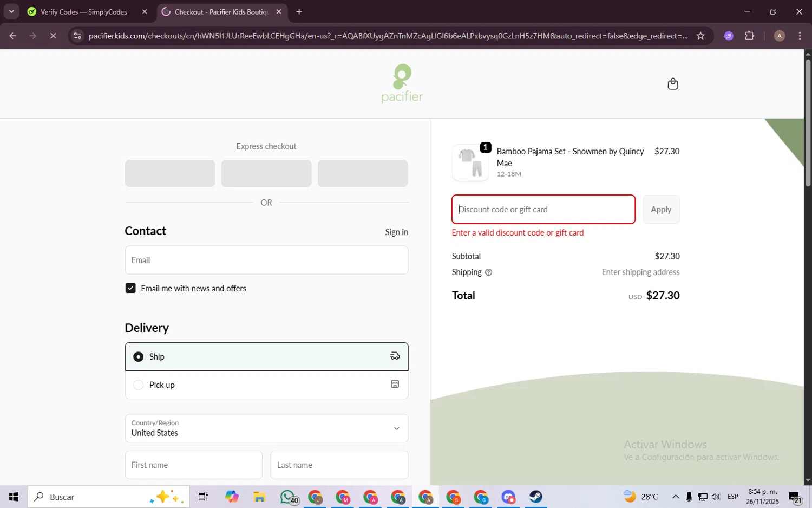Open the Windows notification center
812x508 pixels.
pyautogui.click(x=795, y=497)
